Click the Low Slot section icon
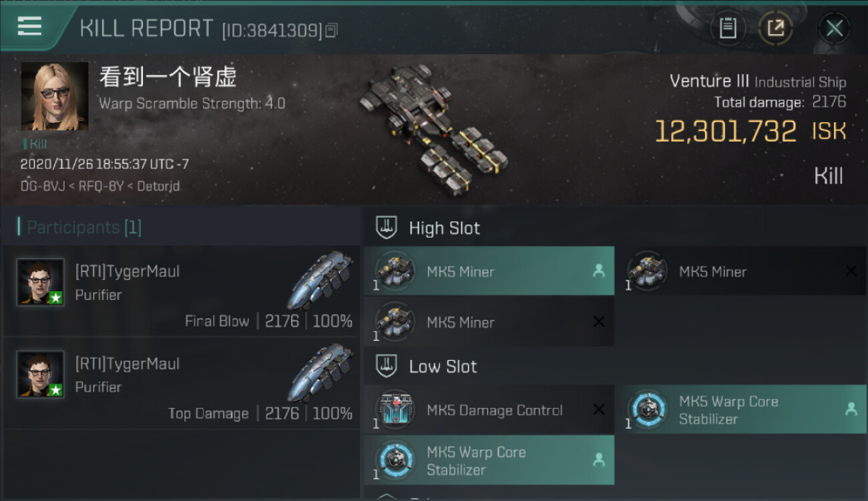 click(387, 366)
